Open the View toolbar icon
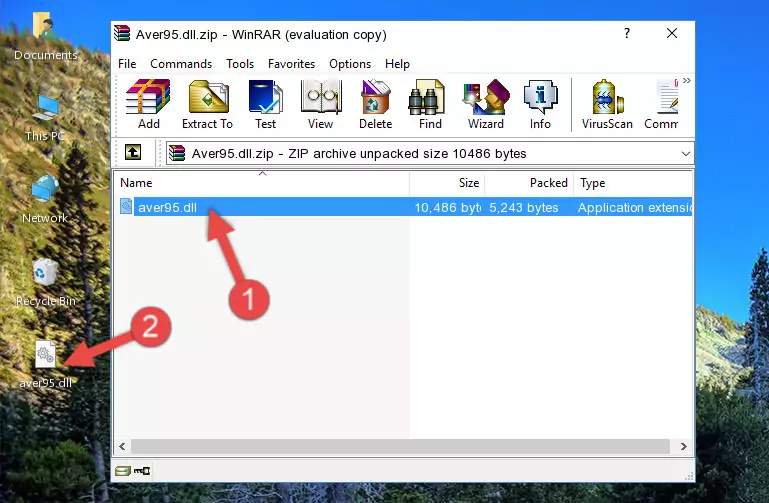 321,104
